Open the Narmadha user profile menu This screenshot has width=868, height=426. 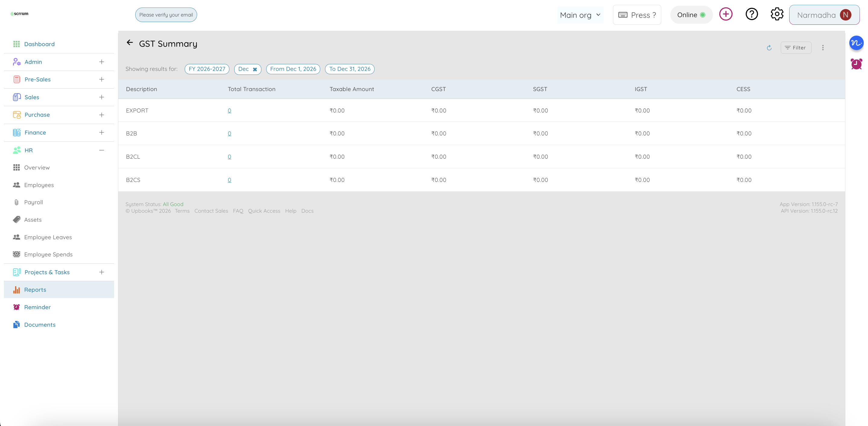[824, 15]
